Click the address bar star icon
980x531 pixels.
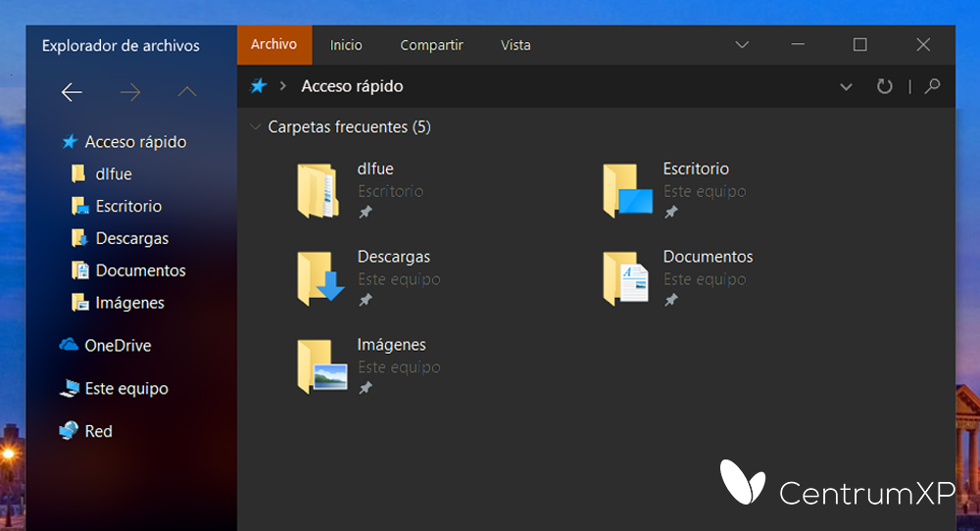coord(258,85)
